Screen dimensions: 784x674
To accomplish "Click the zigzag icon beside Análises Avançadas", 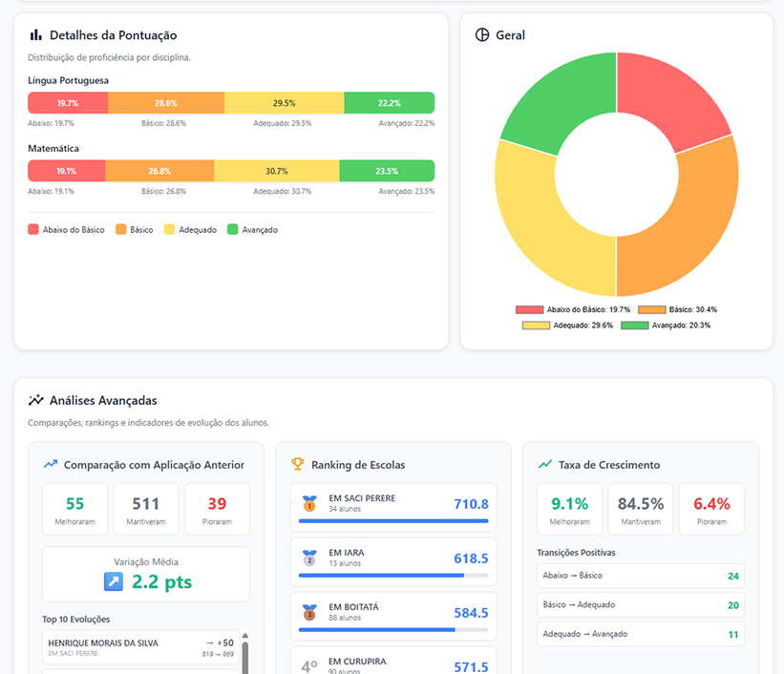I will 35,400.
